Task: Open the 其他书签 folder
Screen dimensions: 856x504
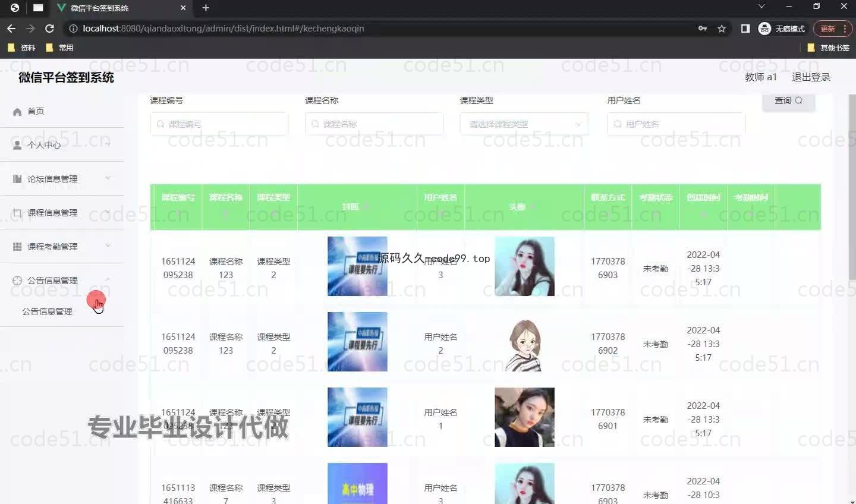Action: 829,48
